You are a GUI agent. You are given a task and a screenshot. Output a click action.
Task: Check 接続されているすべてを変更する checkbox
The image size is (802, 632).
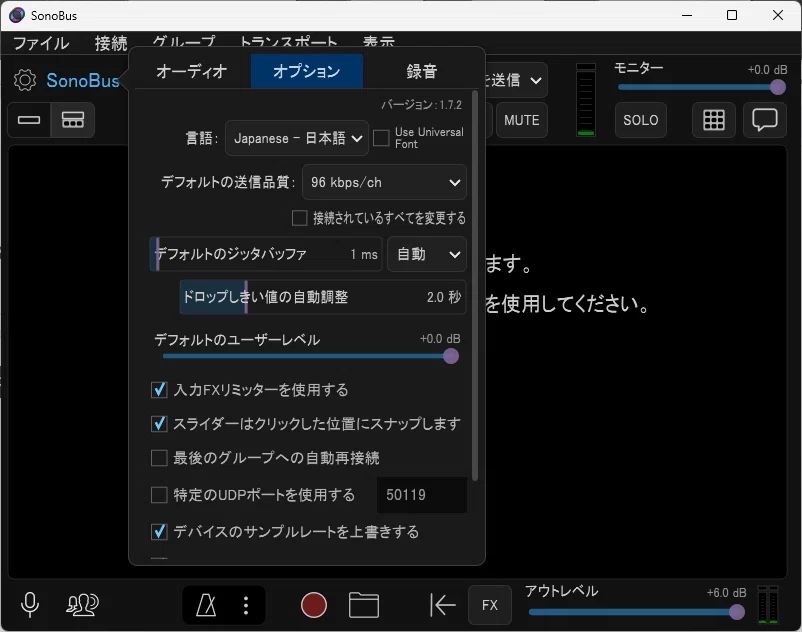point(299,218)
